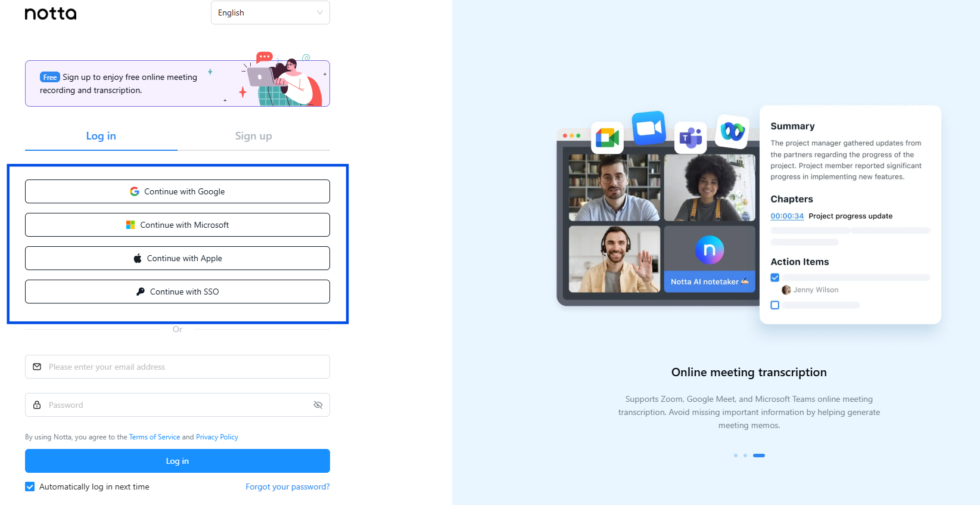980x505 pixels.
Task: Click the Microsoft Teams icon in illustration
Action: point(690,138)
